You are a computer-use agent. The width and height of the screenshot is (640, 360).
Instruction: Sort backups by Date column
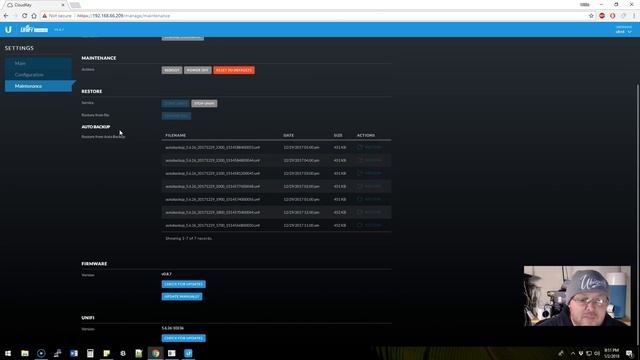click(x=289, y=135)
